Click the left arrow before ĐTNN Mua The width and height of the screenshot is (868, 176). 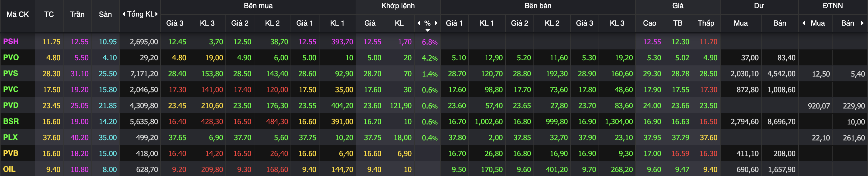pos(804,23)
